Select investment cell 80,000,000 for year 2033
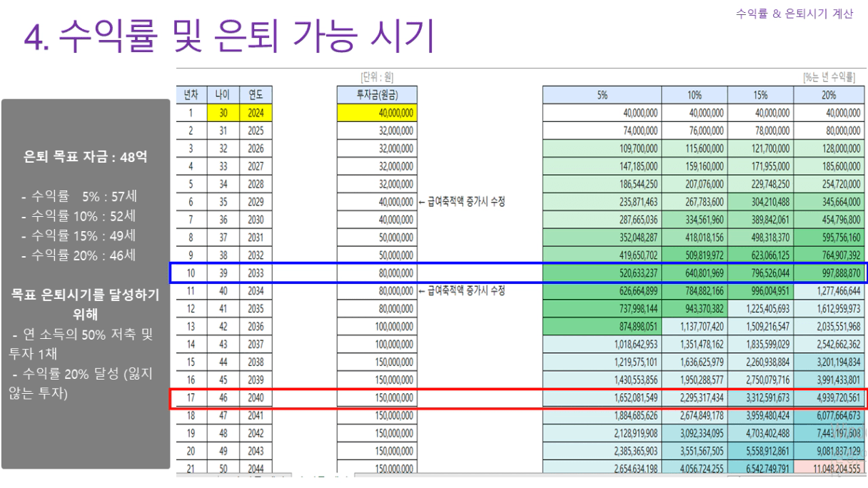 [x=377, y=273]
